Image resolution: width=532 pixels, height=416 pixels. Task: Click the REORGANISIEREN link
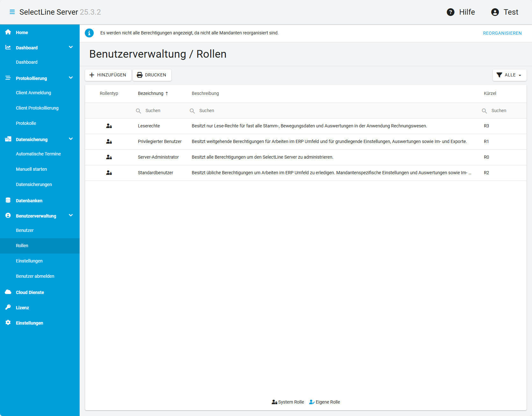502,33
